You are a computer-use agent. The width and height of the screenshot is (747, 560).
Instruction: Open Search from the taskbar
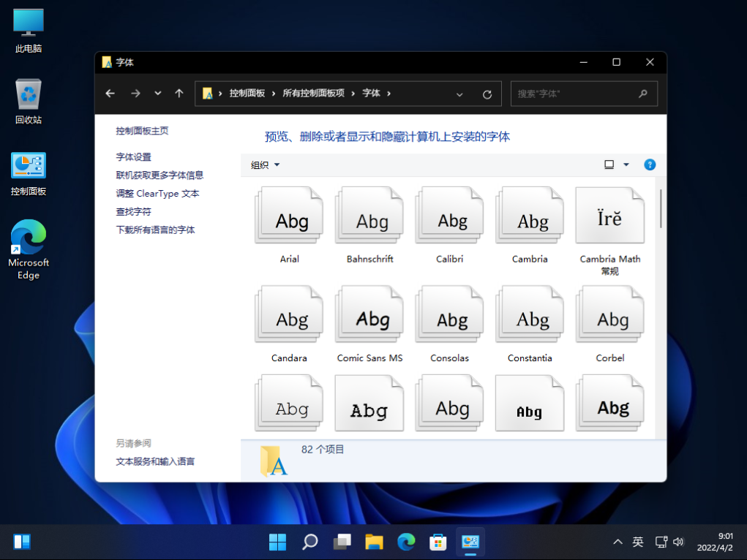tap(309, 542)
